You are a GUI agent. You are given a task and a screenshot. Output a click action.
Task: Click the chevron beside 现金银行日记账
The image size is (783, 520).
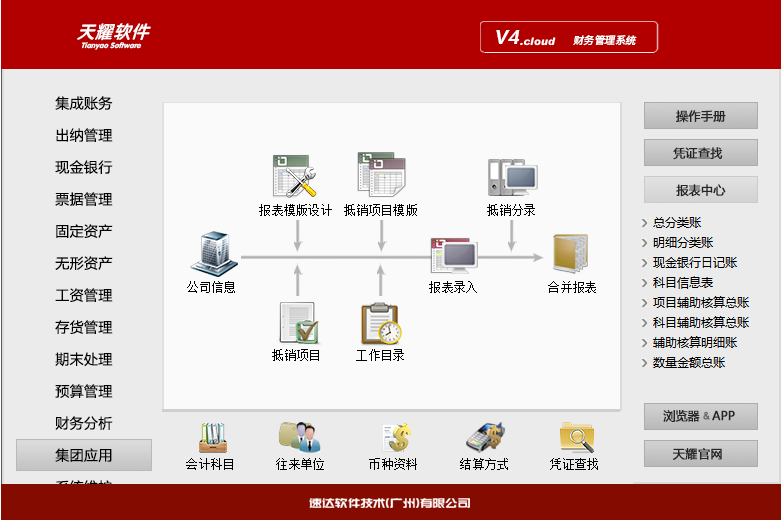tap(644, 263)
